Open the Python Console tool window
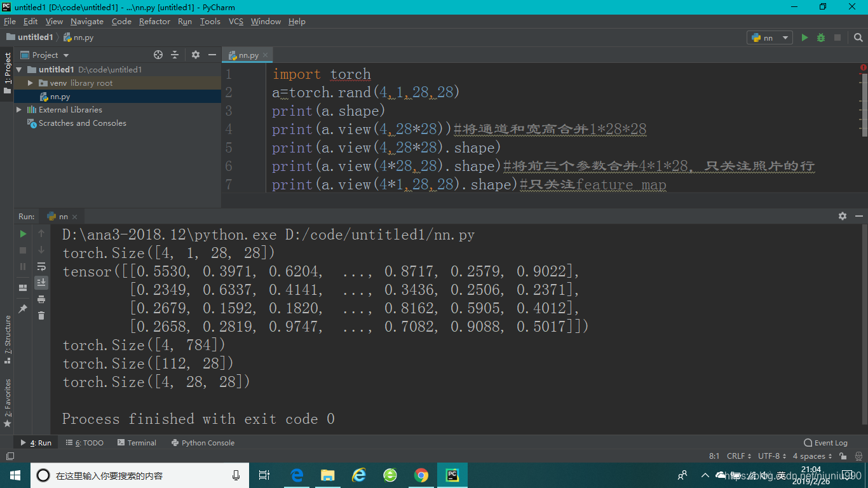868x488 pixels. (203, 443)
